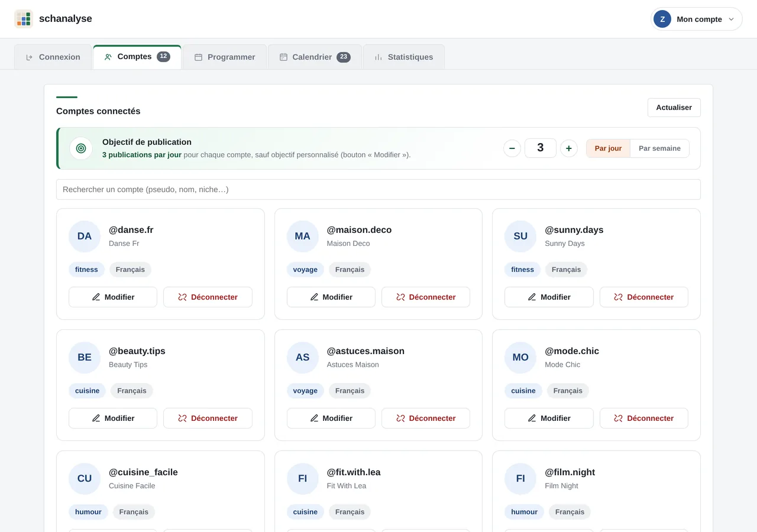
Task: Click Déconnecter for @maison.deco
Action: tap(426, 297)
